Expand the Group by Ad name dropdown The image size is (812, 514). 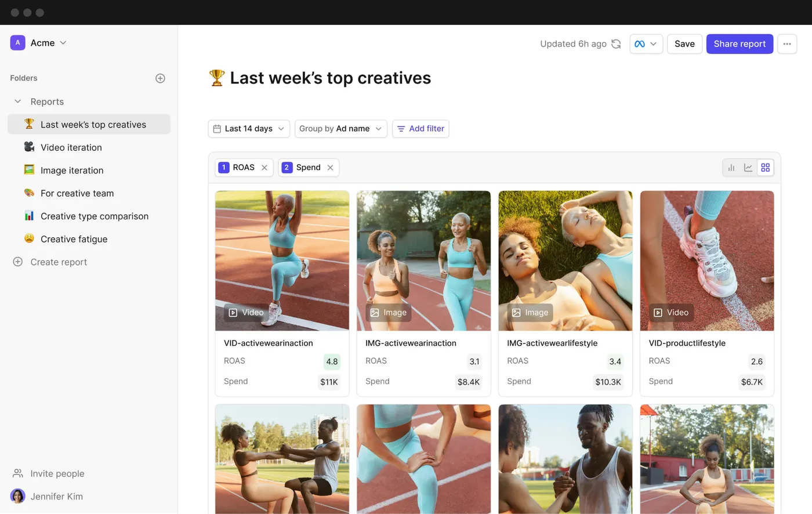tap(340, 129)
